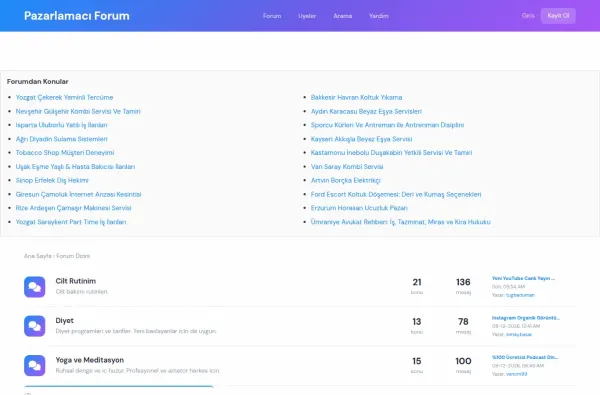Open Yozgat Çekerek Yeminli Tercüme topic
Screen dimensions: 600x395
point(64,97)
